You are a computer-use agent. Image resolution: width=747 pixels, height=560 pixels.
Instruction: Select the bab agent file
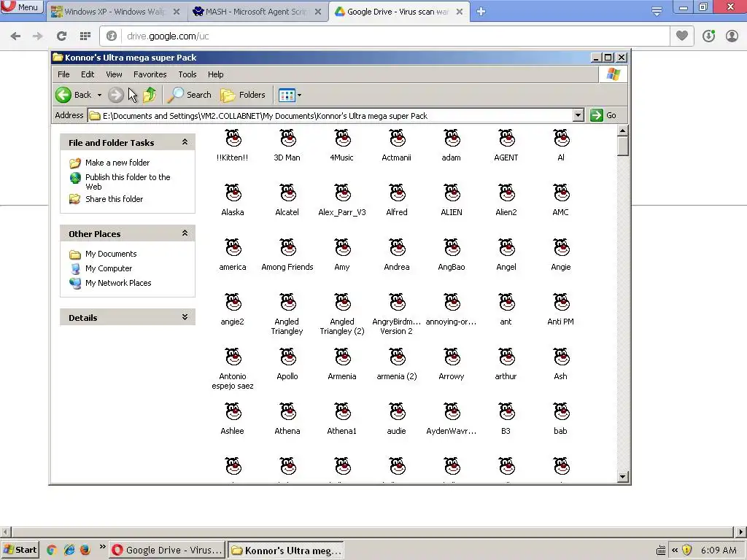point(562,413)
